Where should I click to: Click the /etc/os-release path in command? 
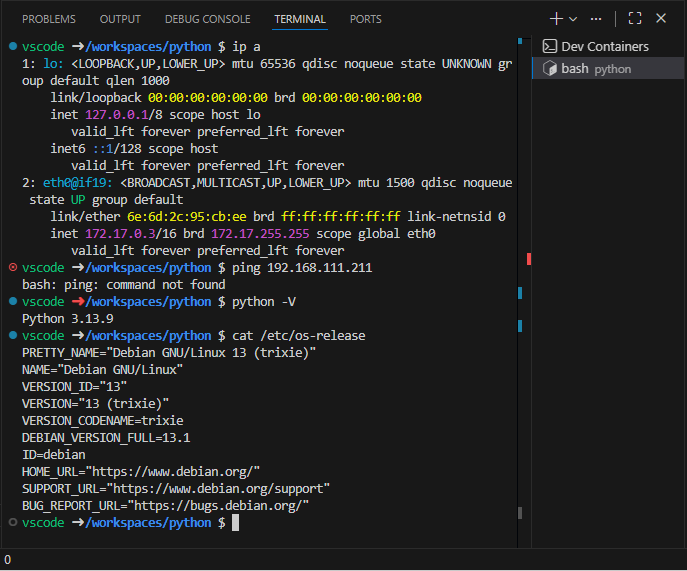coord(313,336)
